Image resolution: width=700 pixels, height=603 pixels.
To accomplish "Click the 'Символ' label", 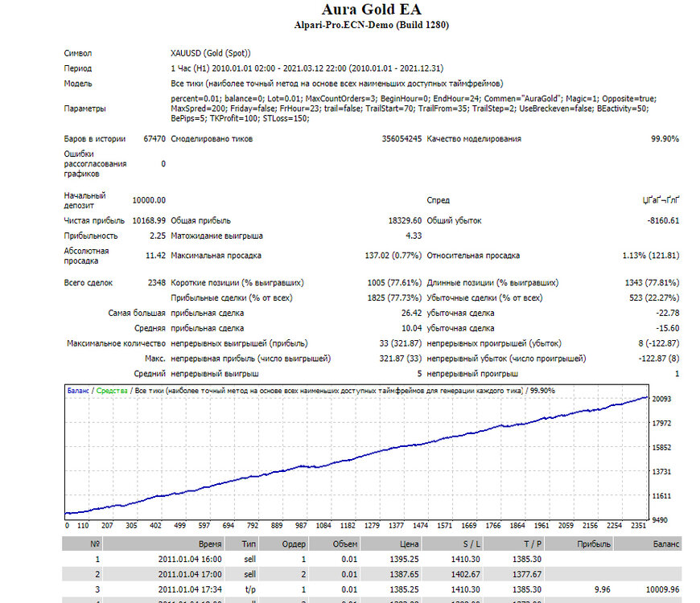I will 78,53.
